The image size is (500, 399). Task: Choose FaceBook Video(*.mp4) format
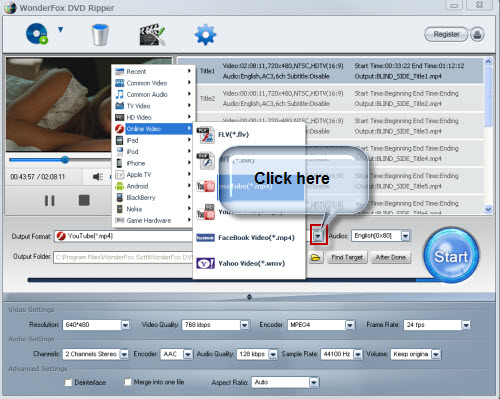249,238
